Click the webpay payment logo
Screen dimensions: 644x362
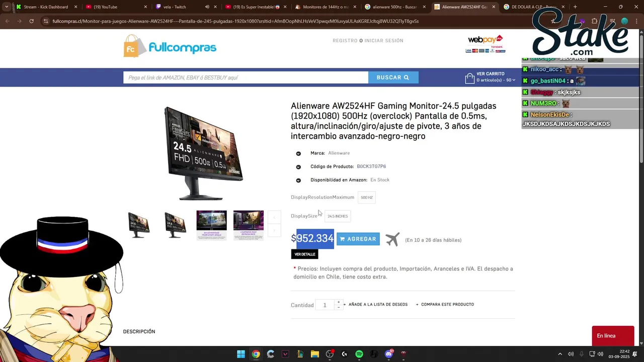pyautogui.click(x=486, y=44)
